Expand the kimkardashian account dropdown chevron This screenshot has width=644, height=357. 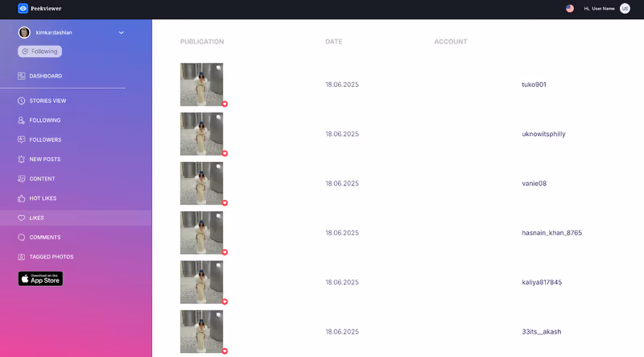tap(122, 32)
